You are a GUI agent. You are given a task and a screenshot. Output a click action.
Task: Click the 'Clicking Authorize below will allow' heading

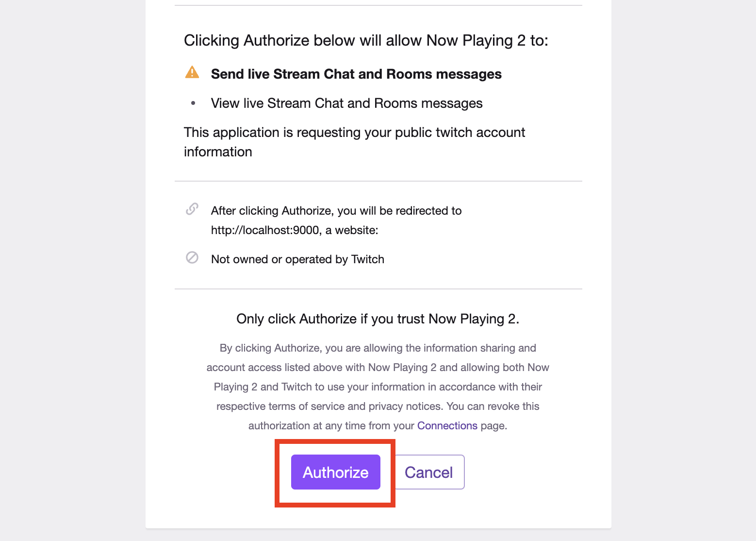coord(366,40)
